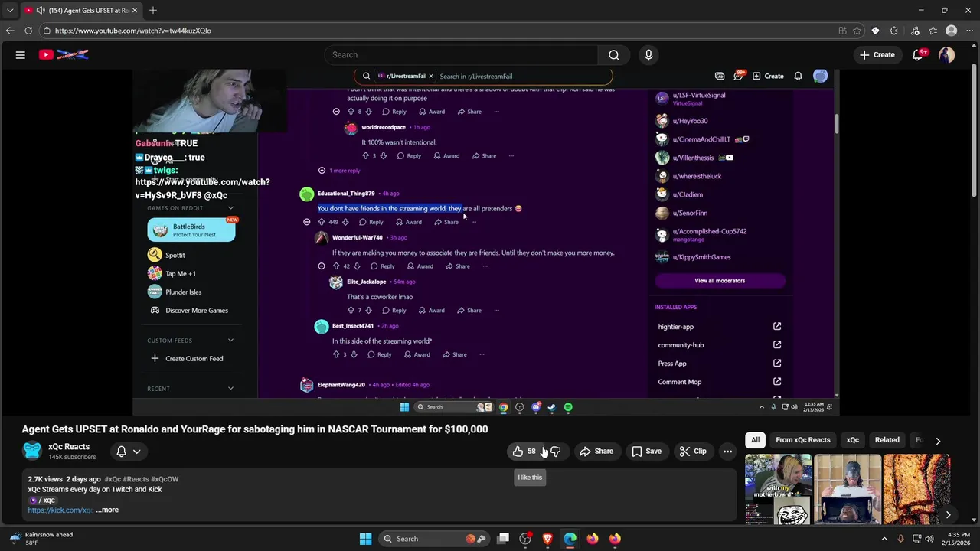Switch to Microsoft Edge on taskbar

pos(570,539)
